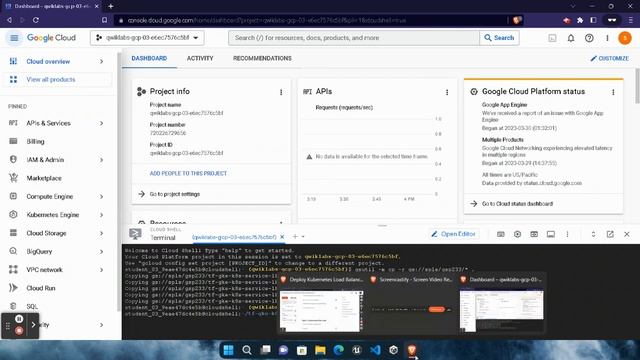
Task: Open the orange user account avatar
Action: pos(625,38)
